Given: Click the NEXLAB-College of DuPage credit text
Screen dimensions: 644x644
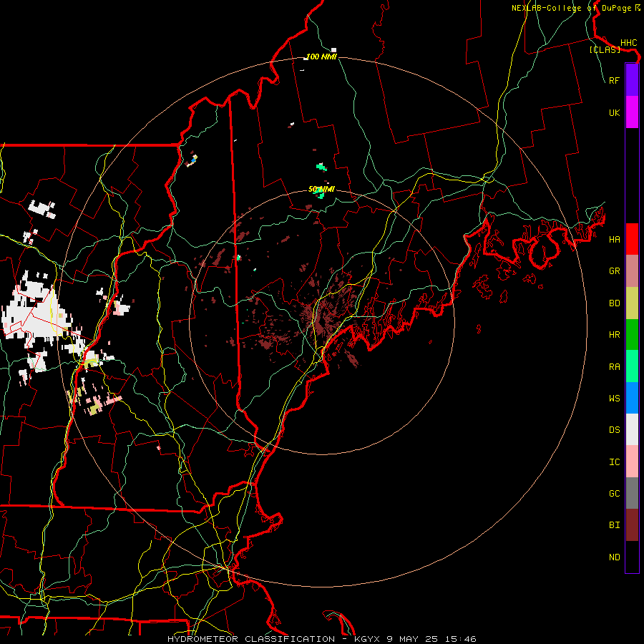Looking at the screenshot, I should click(x=571, y=8).
